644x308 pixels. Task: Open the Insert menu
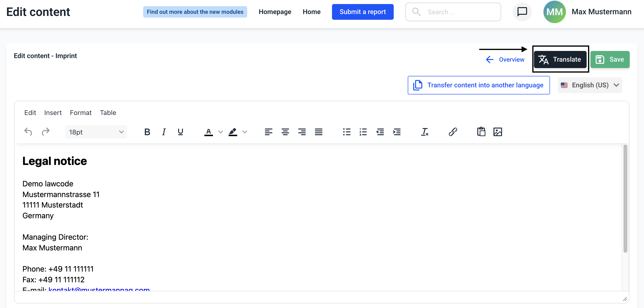53,113
